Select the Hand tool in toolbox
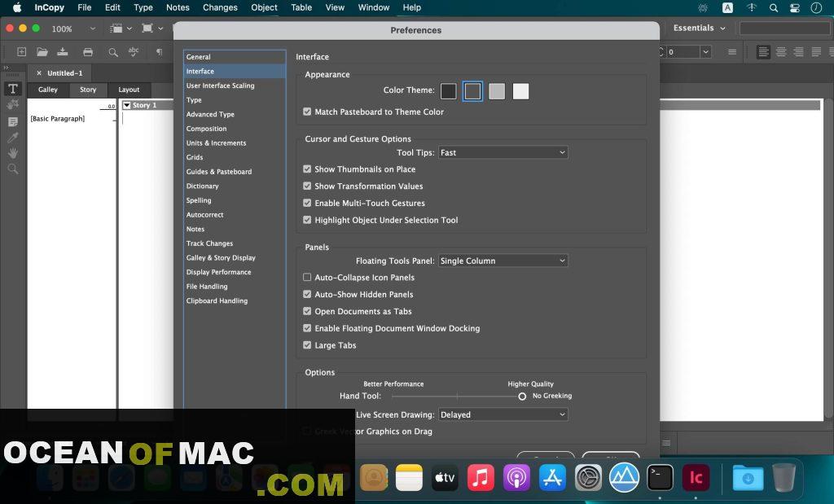Viewport: 834px width, 504px height. (x=13, y=153)
